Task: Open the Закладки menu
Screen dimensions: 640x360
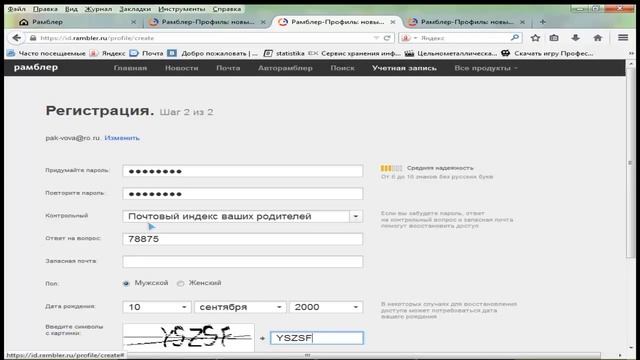Action: tap(135, 9)
